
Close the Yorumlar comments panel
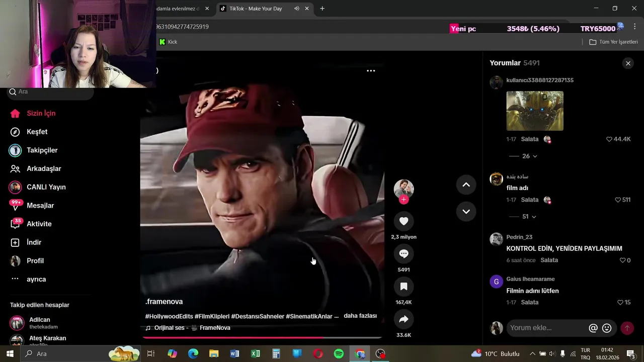(628, 63)
